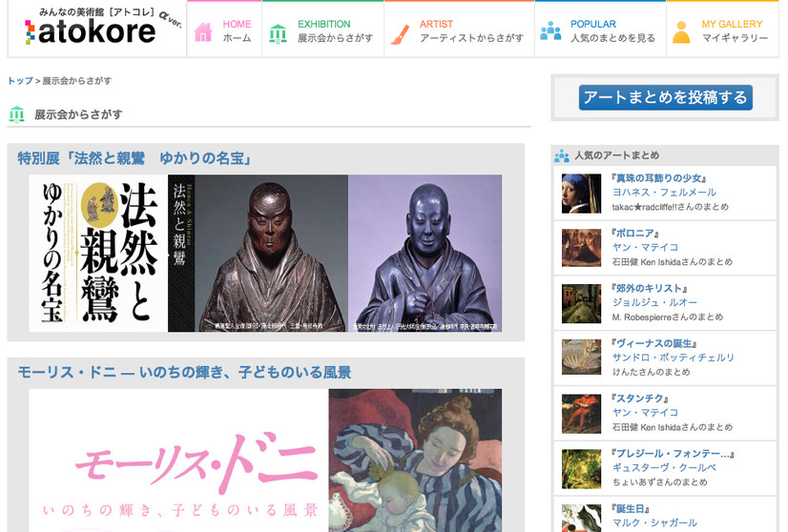
Task: Click the ちょいあずさんのまとめ text
Action: pyautogui.click(x=659, y=482)
